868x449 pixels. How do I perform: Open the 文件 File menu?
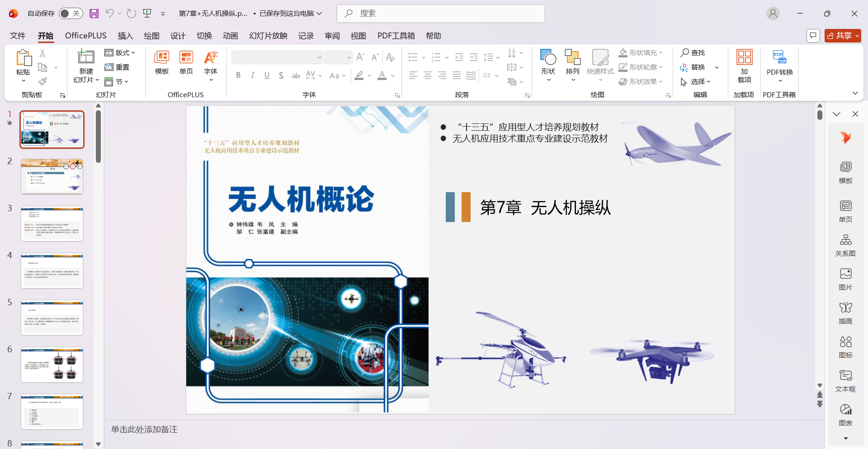click(18, 36)
